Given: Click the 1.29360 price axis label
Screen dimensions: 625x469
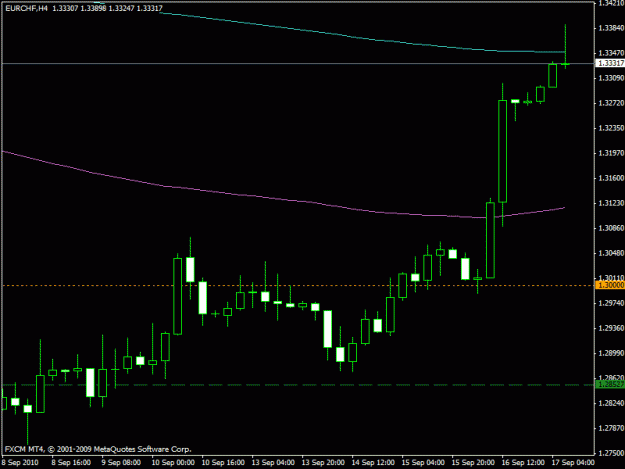Looking at the screenshot, I should click(x=611, y=328).
